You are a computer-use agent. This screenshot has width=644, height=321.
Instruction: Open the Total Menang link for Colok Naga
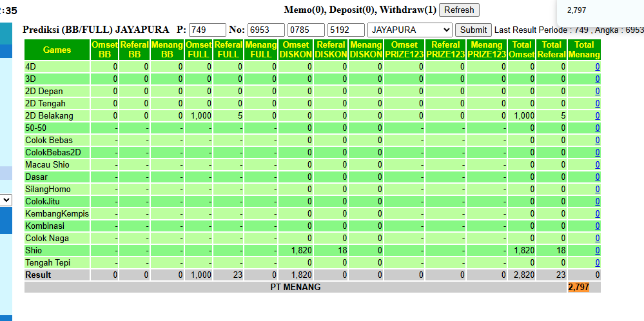(x=597, y=238)
